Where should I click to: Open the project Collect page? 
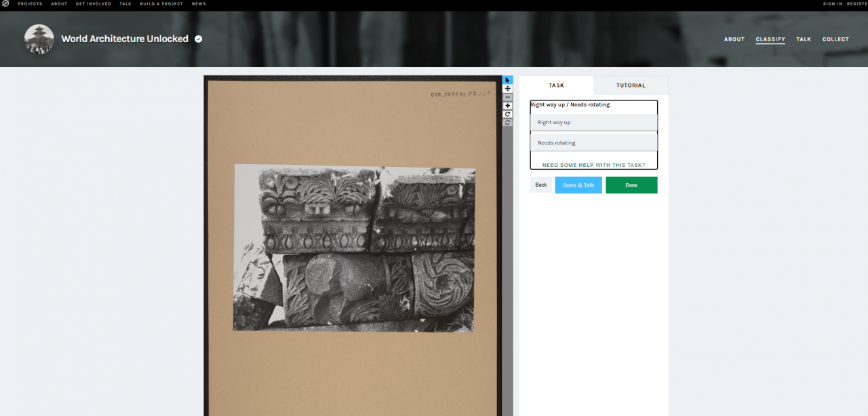[835, 39]
